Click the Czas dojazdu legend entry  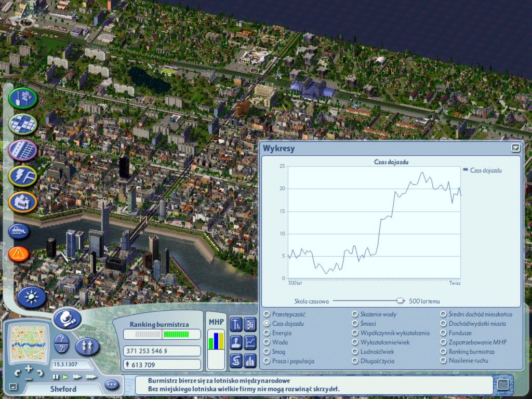482,170
